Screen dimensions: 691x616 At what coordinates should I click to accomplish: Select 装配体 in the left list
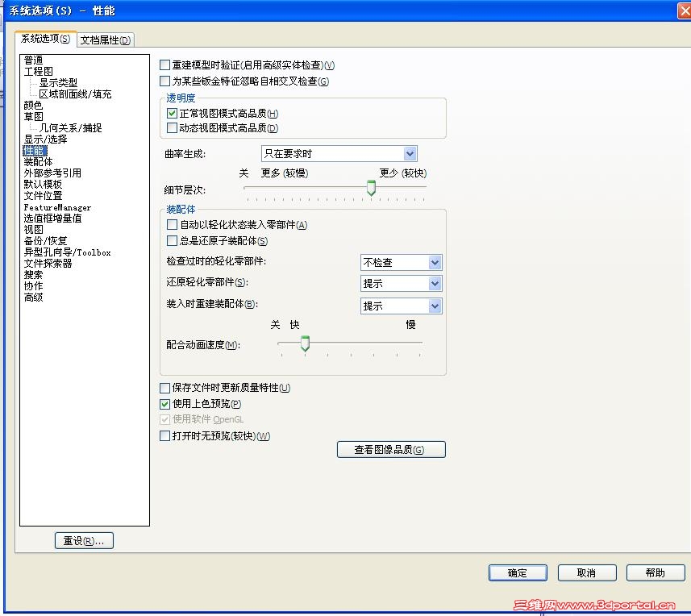click(x=39, y=162)
